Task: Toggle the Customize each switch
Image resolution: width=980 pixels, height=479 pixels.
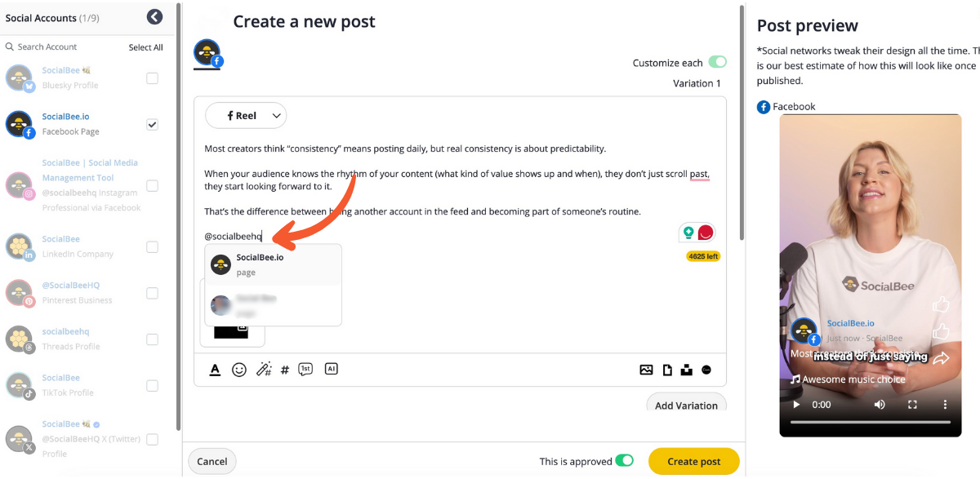Action: click(x=717, y=62)
